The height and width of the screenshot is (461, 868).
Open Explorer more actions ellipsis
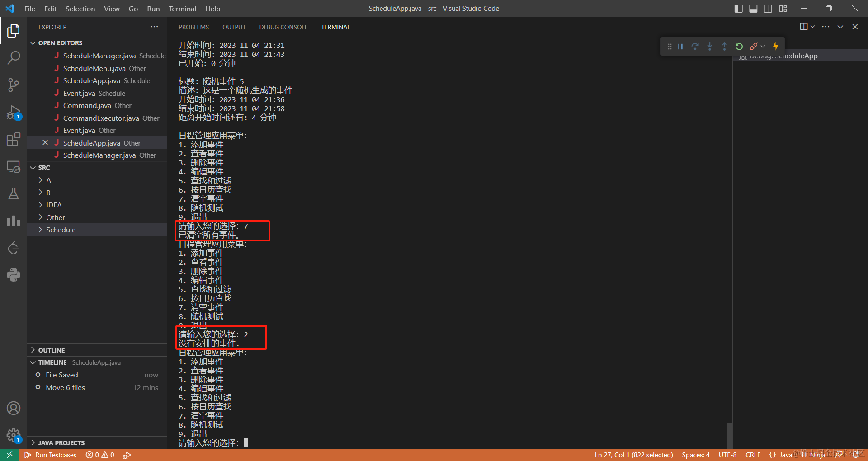pyautogui.click(x=154, y=27)
